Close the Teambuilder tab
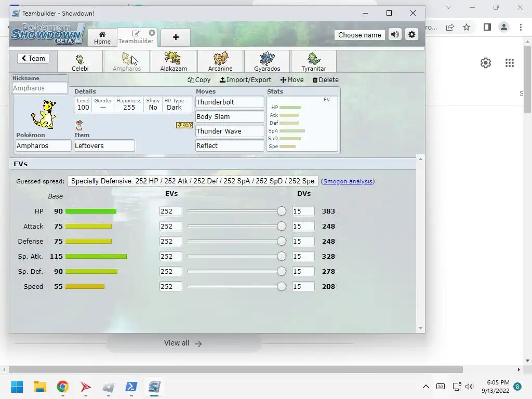Image resolution: width=532 pixels, height=399 pixels. tap(152, 33)
